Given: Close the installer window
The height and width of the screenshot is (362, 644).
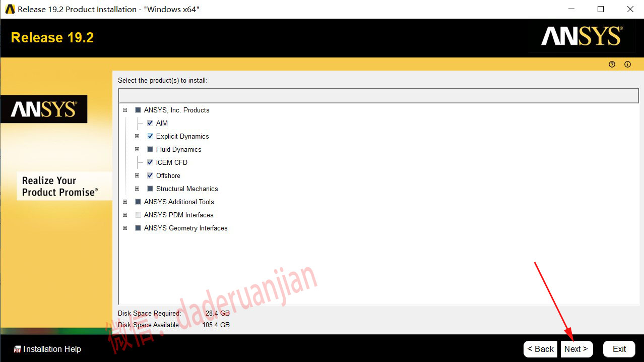Looking at the screenshot, I should (x=630, y=9).
